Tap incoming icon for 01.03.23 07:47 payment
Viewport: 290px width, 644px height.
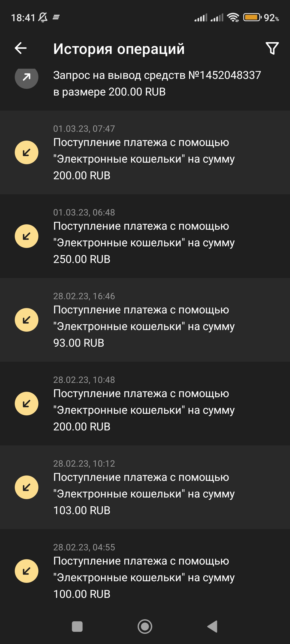coord(27,152)
